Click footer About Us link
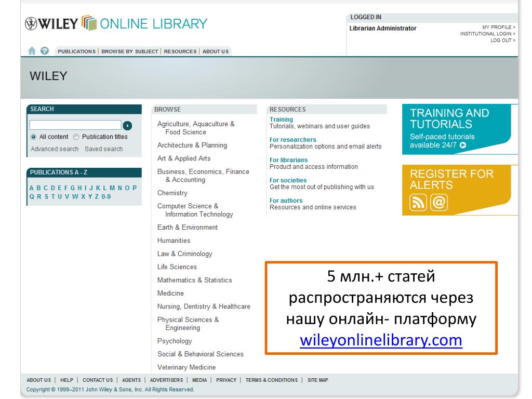Viewport: 532px width, 399px height. pos(38,380)
